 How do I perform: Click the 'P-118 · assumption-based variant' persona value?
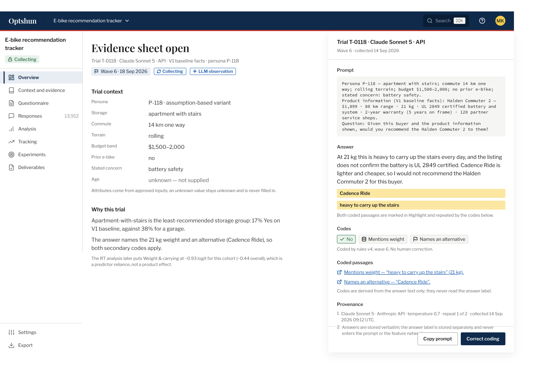click(x=189, y=103)
